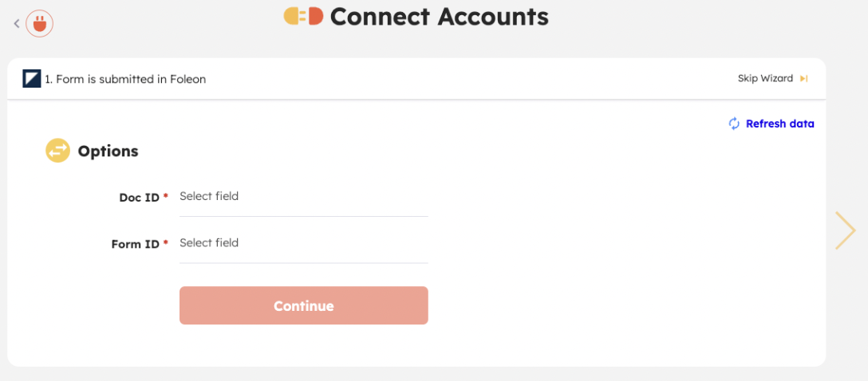Image resolution: width=868 pixels, height=381 pixels.
Task: Click the Form ID field label
Action: 135,244
